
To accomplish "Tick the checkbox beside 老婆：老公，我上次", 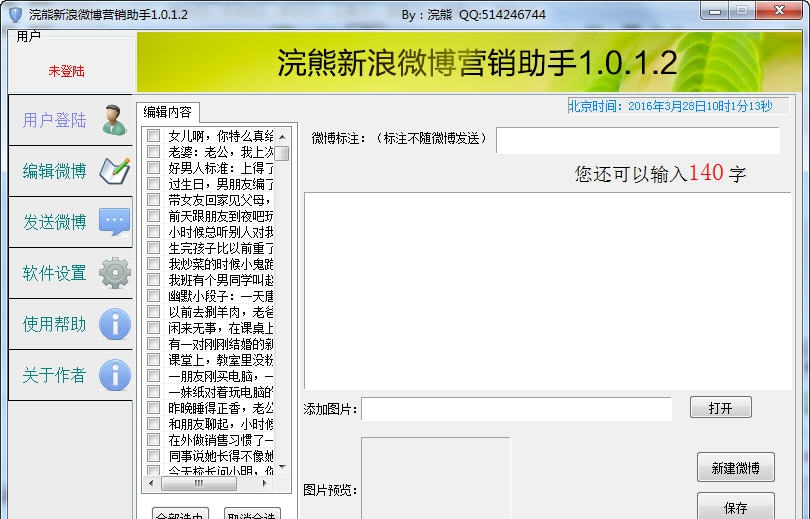I will pos(153,151).
